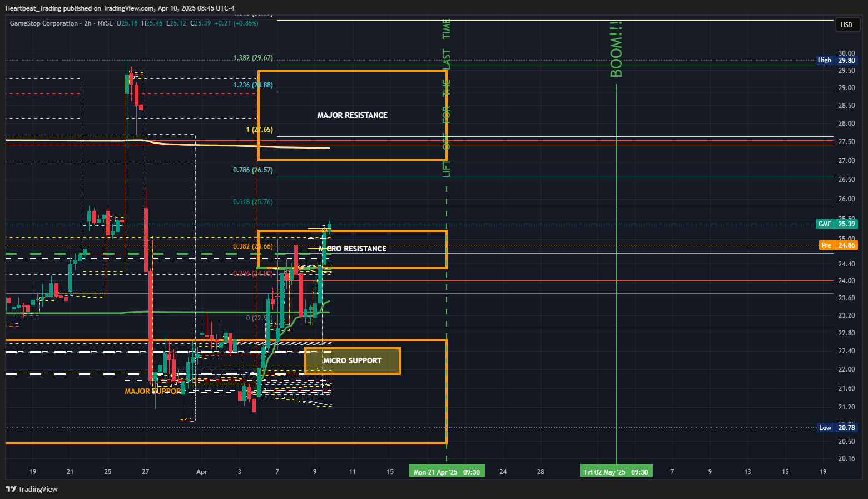Image resolution: width=868 pixels, height=499 pixels.
Task: Click the 22.00 price axis value
Action: pyautogui.click(x=846, y=369)
